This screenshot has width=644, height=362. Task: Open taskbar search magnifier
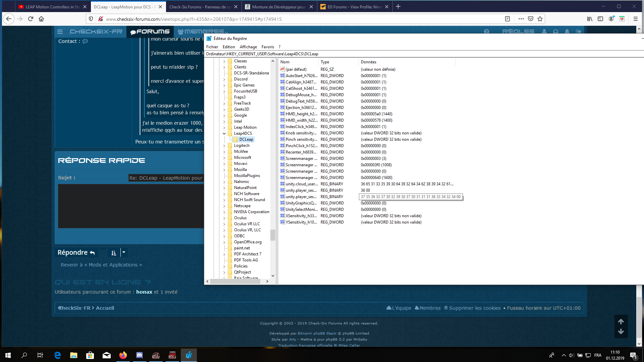(24, 355)
